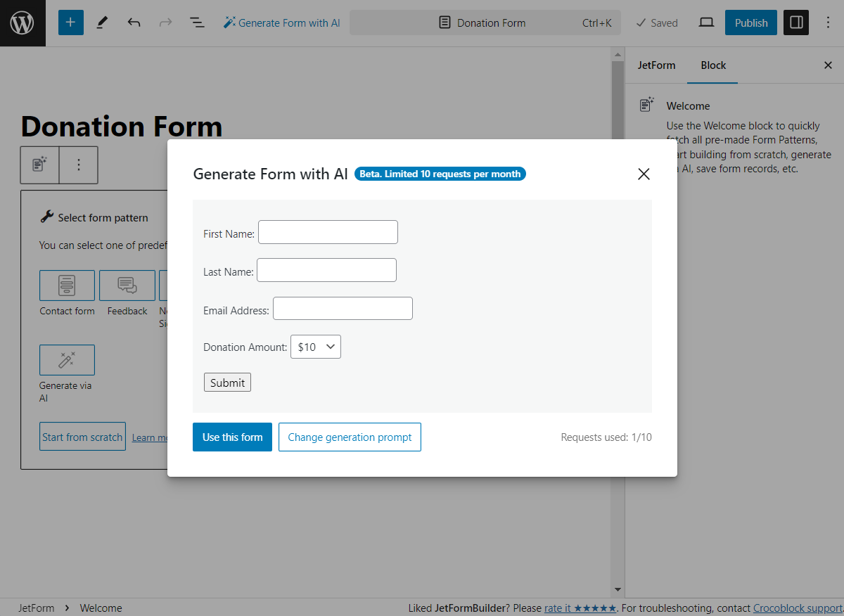Toggle the editor settings sidebar
The height and width of the screenshot is (616, 844).
(x=795, y=23)
